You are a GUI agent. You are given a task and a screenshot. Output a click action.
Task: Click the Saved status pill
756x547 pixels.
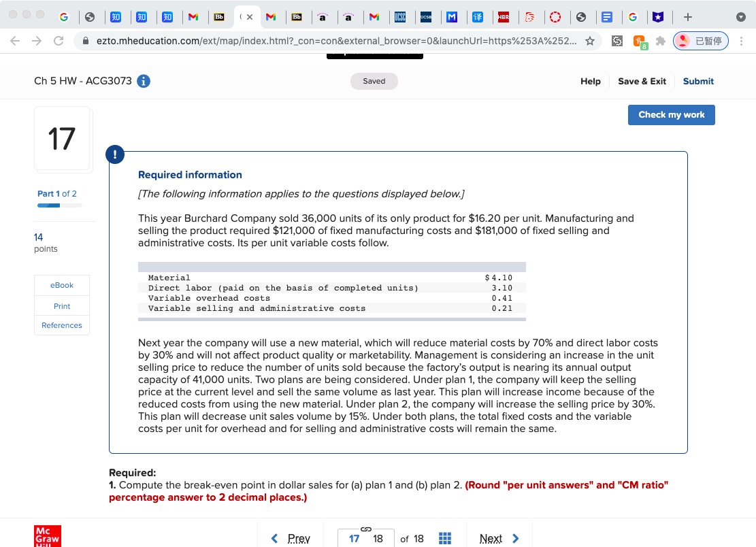(x=374, y=81)
